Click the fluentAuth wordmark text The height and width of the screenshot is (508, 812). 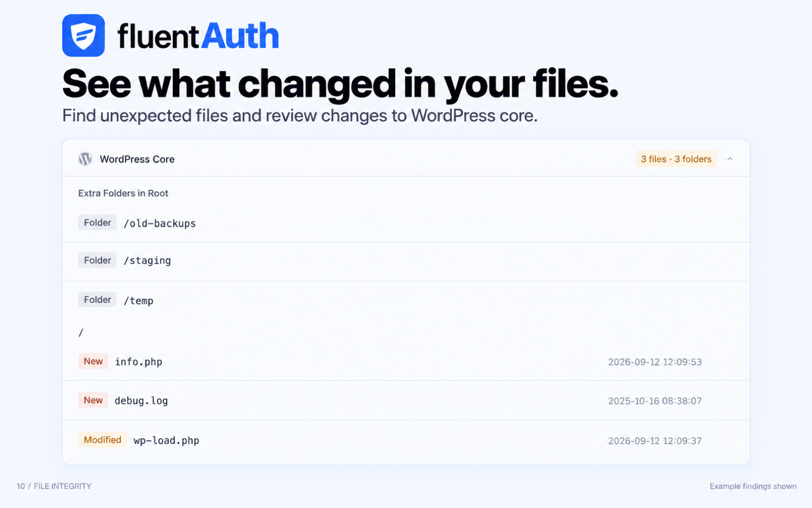(x=198, y=36)
